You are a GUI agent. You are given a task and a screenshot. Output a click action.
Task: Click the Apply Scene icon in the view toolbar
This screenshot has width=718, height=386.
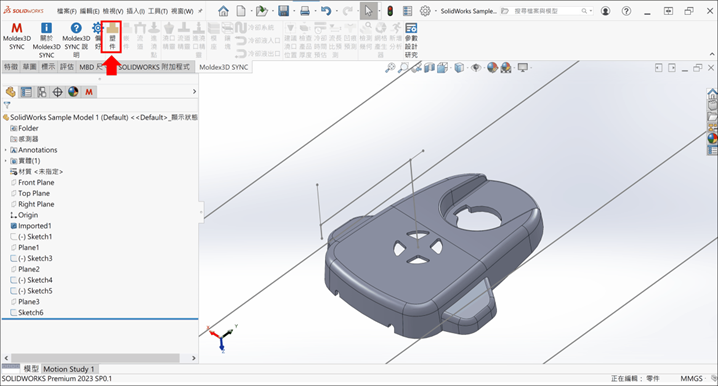[506, 68]
